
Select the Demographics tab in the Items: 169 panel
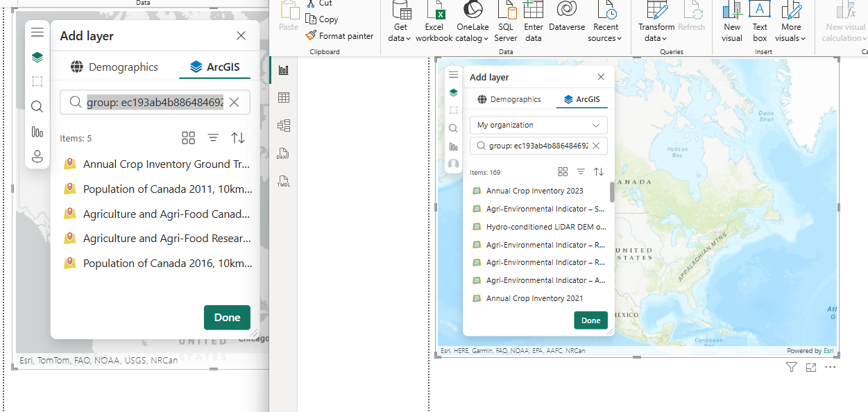pyautogui.click(x=509, y=99)
